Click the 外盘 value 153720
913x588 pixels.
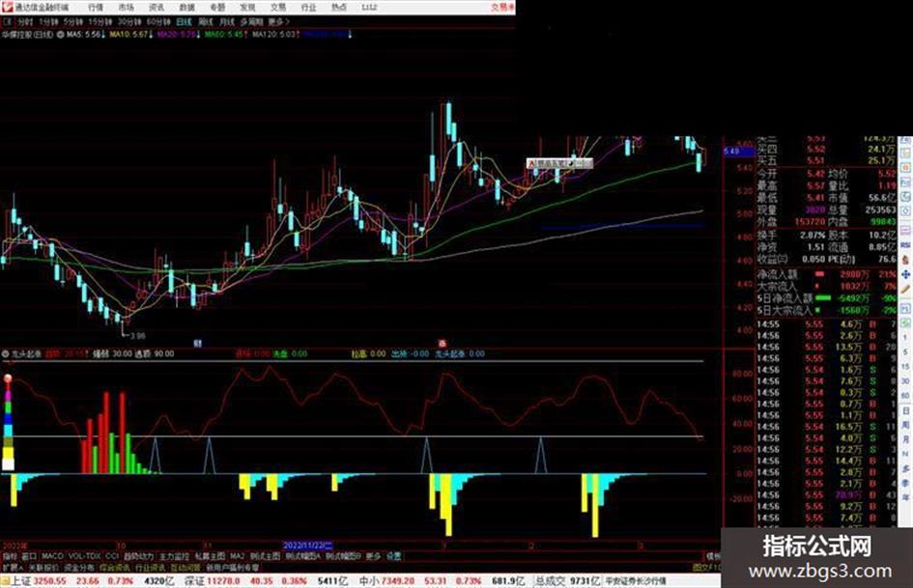[x=810, y=222]
